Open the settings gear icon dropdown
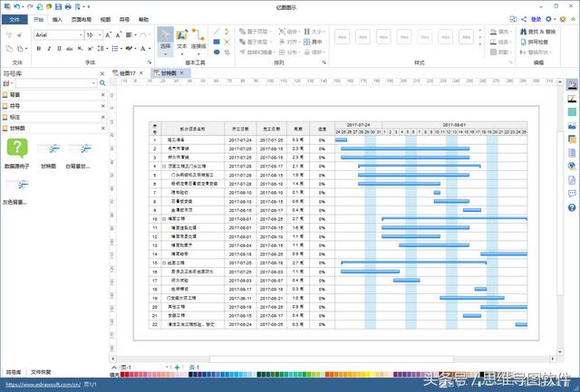Viewport: 580px width, 392px height. [x=550, y=19]
